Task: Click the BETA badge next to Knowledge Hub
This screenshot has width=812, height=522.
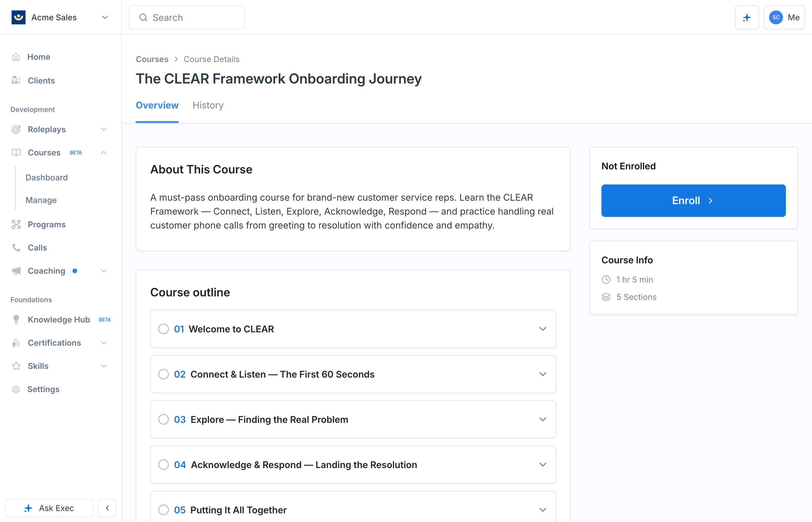Action: click(x=105, y=320)
